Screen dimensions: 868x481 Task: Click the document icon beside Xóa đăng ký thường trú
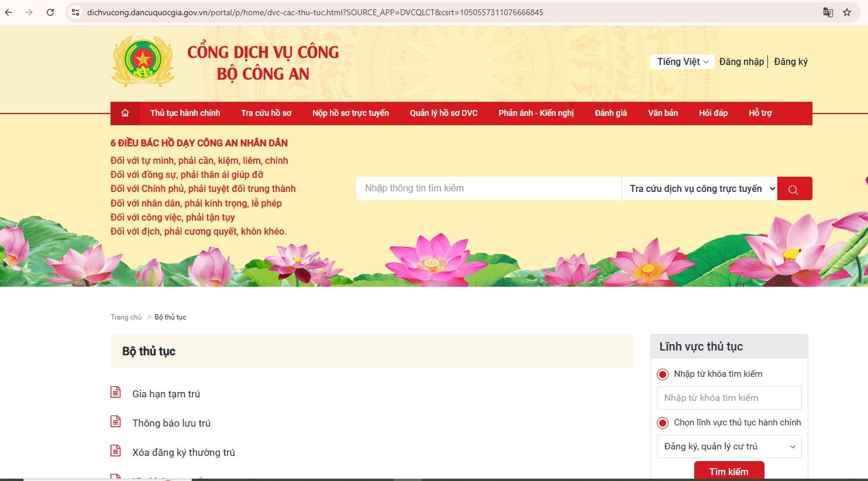(116, 451)
